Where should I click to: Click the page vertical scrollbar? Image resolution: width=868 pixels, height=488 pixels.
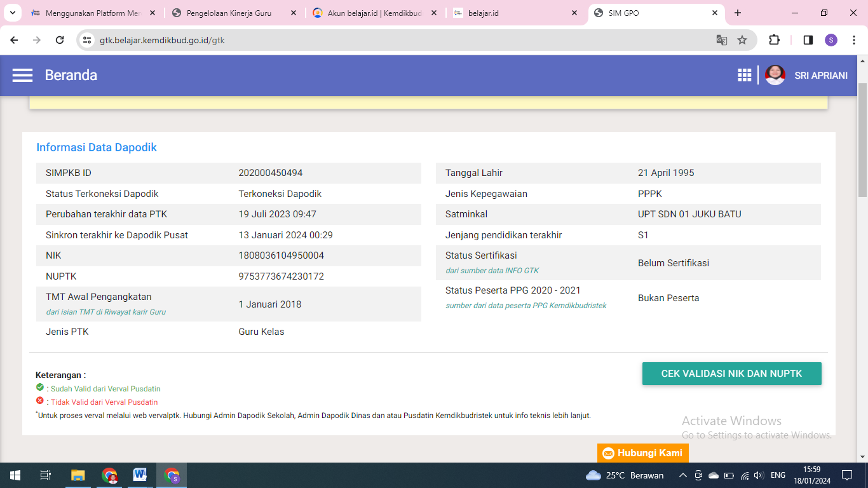[x=862, y=140]
